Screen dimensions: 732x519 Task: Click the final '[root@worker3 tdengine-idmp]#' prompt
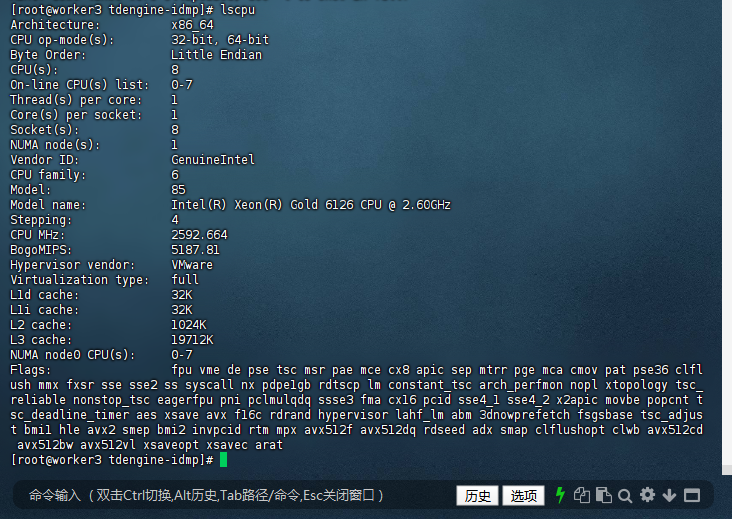(x=112, y=460)
